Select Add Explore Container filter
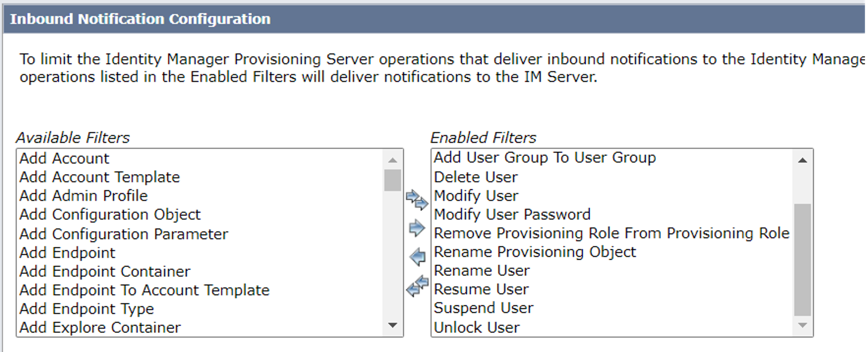The width and height of the screenshot is (868, 352). coord(100,327)
